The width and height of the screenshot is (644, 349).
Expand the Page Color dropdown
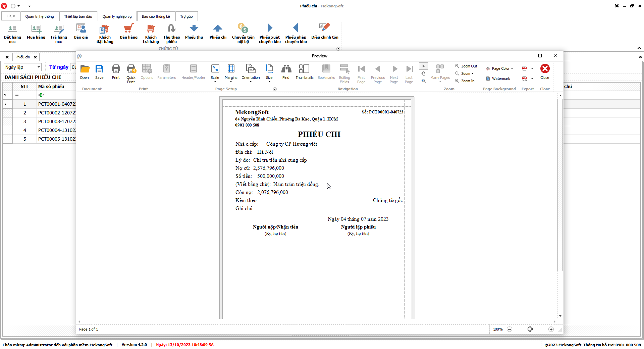coord(500,68)
